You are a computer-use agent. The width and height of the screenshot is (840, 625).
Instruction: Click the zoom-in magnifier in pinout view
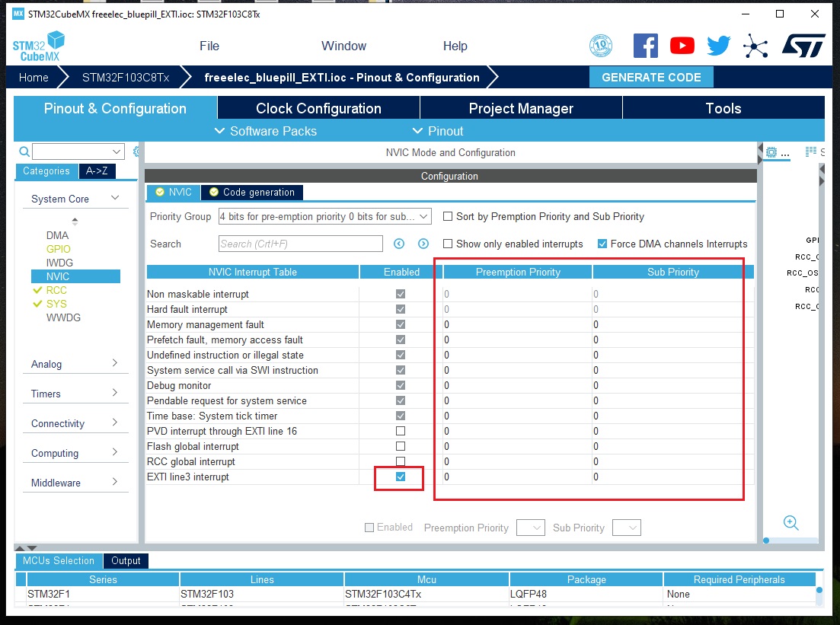tap(790, 523)
